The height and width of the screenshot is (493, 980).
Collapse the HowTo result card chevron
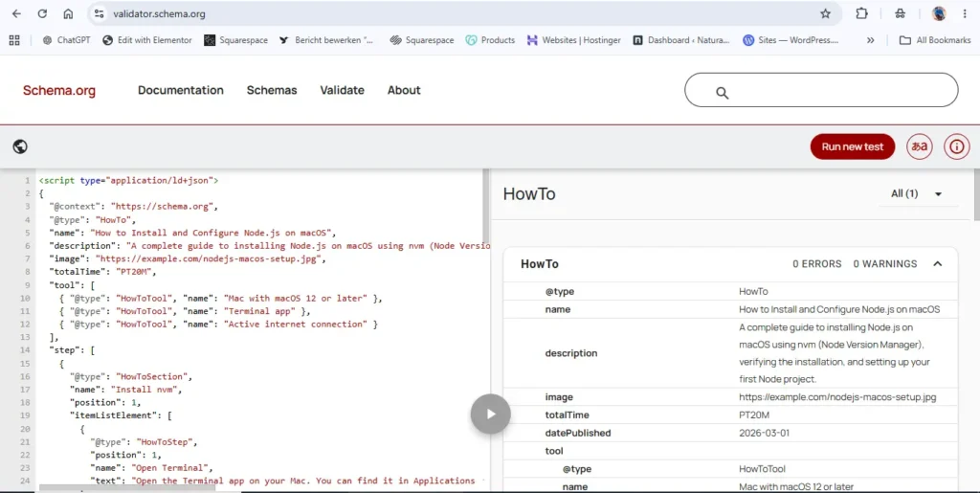938,263
